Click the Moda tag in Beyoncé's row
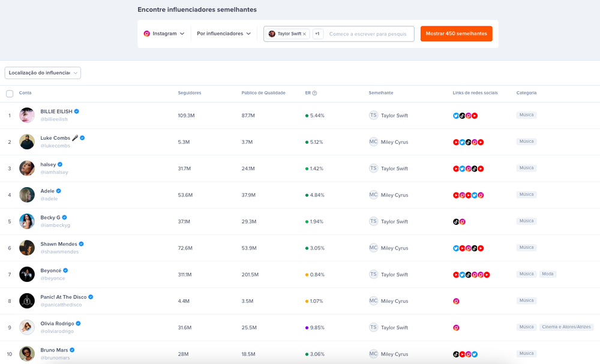Screen dimensions: 600x364 [548, 274]
